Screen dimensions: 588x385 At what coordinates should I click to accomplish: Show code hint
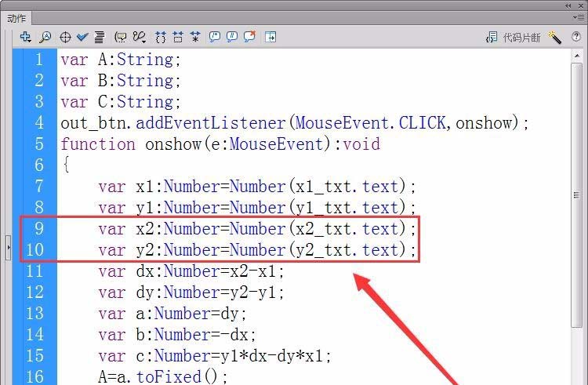121,37
